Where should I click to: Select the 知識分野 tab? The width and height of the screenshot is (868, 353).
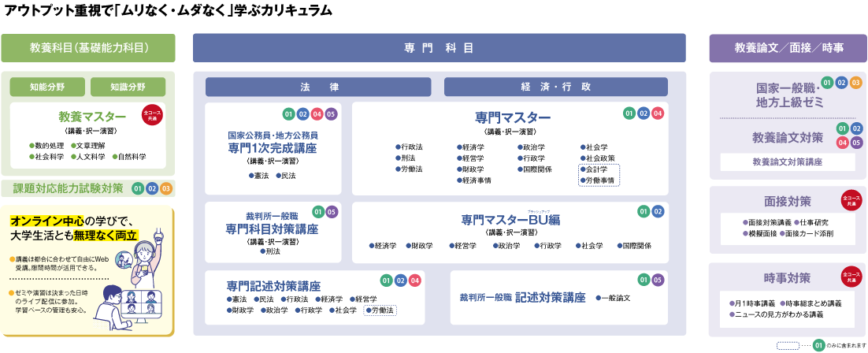[128, 87]
